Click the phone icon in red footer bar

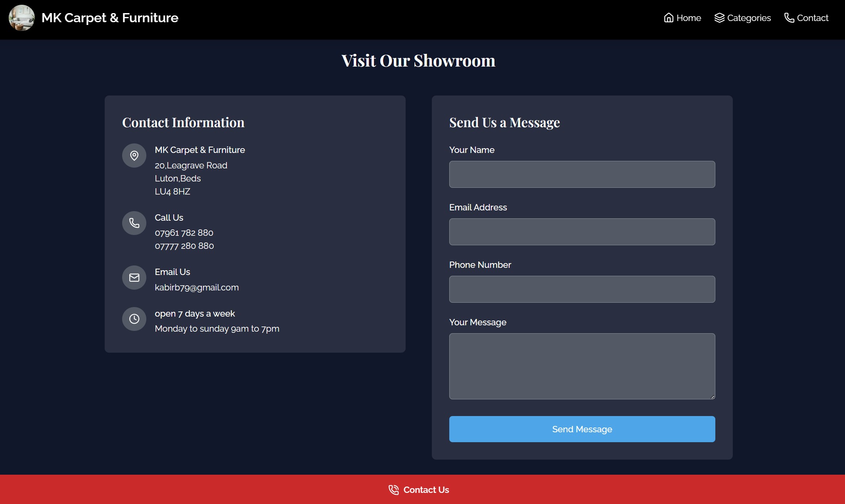[x=393, y=490]
